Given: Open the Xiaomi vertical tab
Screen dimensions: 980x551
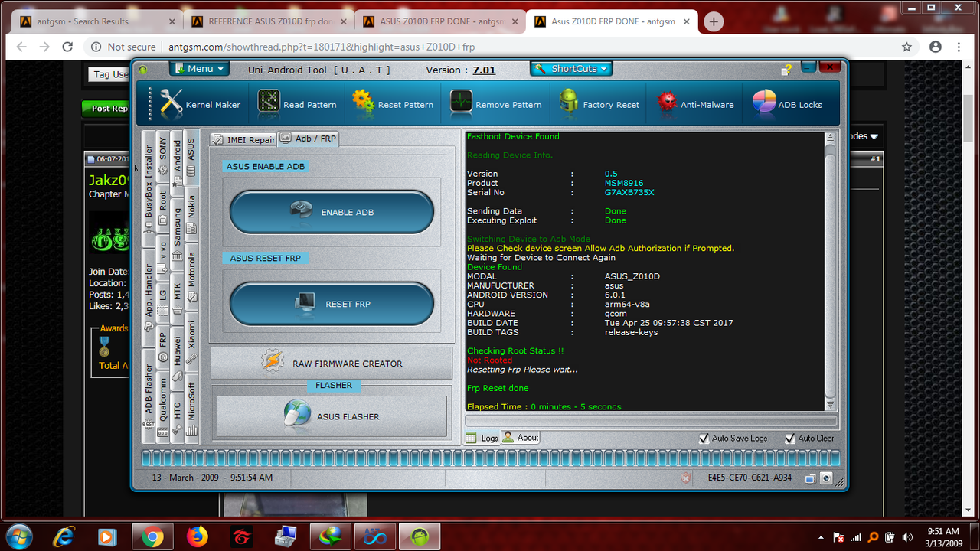Looking at the screenshot, I should [191, 341].
